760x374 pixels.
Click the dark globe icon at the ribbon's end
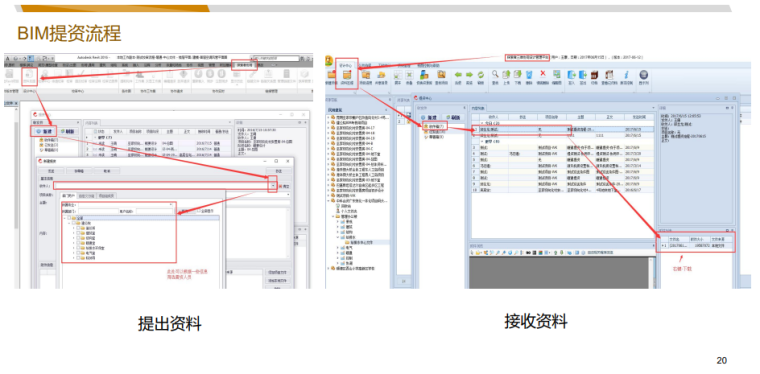(x=644, y=75)
